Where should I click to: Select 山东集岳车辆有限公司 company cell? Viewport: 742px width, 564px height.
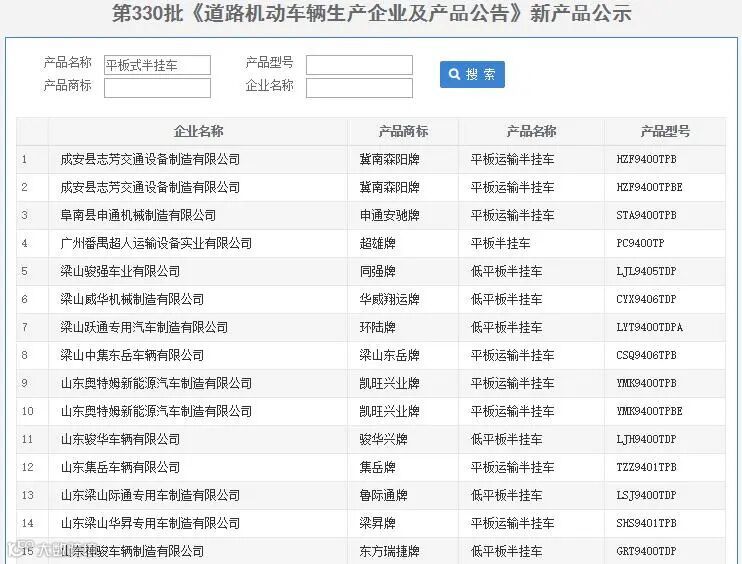click(x=198, y=467)
